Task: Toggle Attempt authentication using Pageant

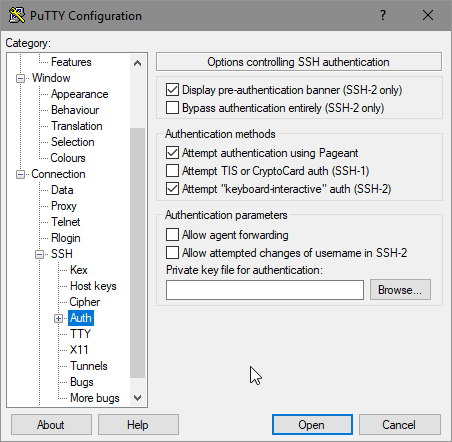Action: tap(172, 153)
